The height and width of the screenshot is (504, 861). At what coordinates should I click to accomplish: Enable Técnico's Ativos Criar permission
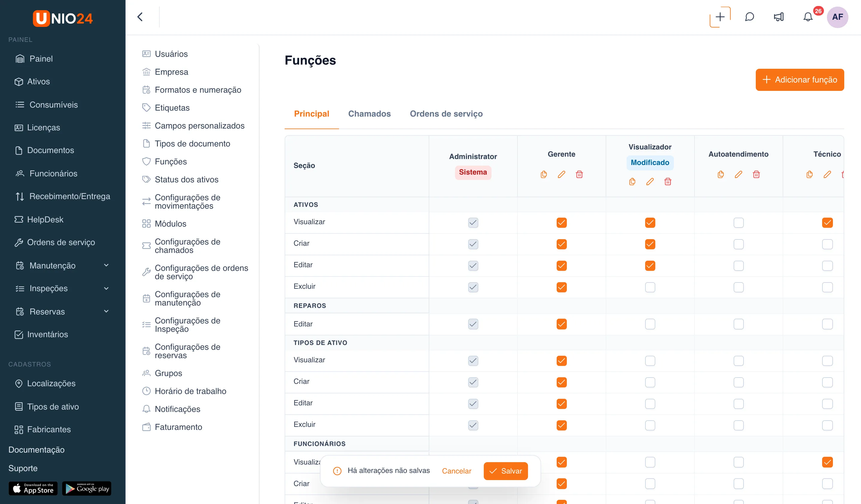pos(827,244)
